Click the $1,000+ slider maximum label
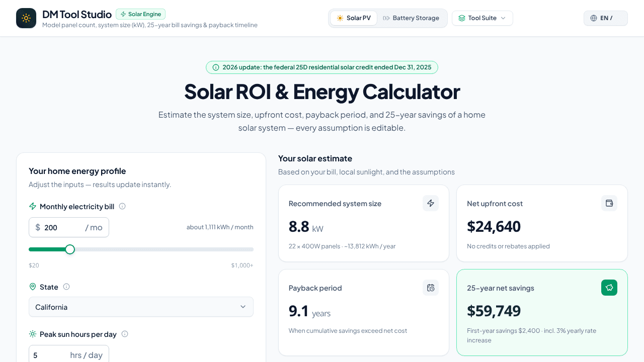 pyautogui.click(x=243, y=265)
